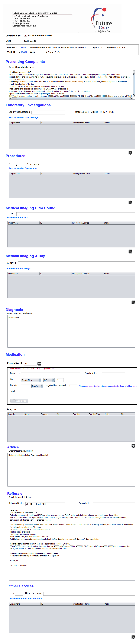Click the Future Care logo
Screen dimensions: 139x644
coord(102,20)
